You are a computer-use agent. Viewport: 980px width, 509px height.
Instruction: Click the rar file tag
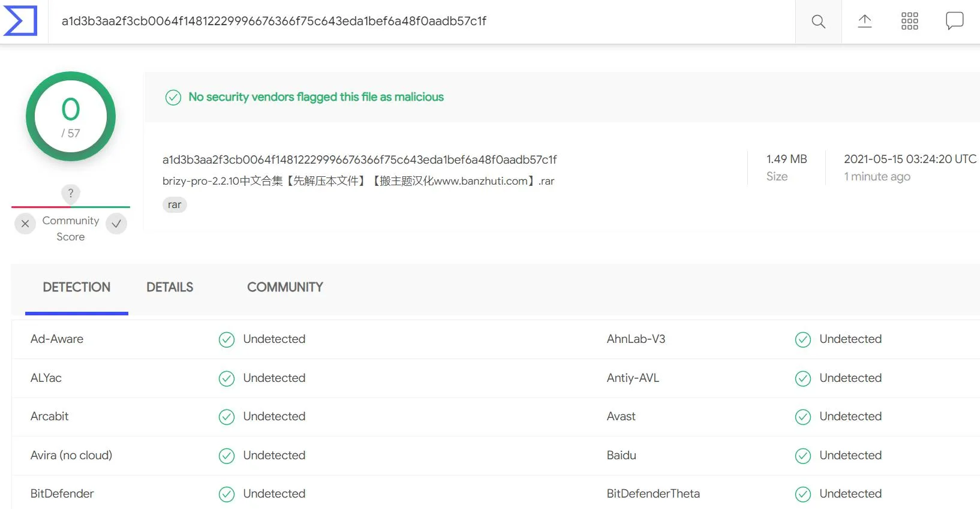click(175, 205)
